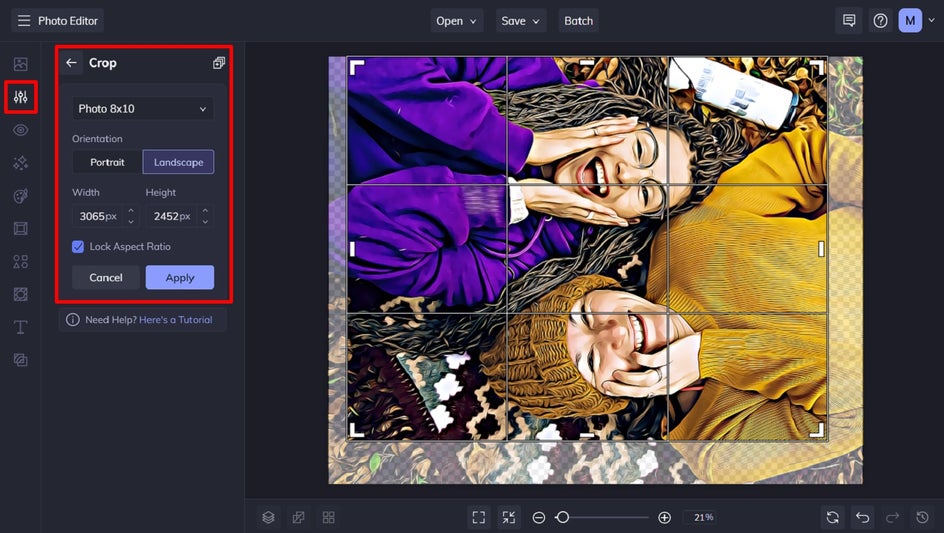Click the bottom-edge middle crop handle

click(x=587, y=434)
